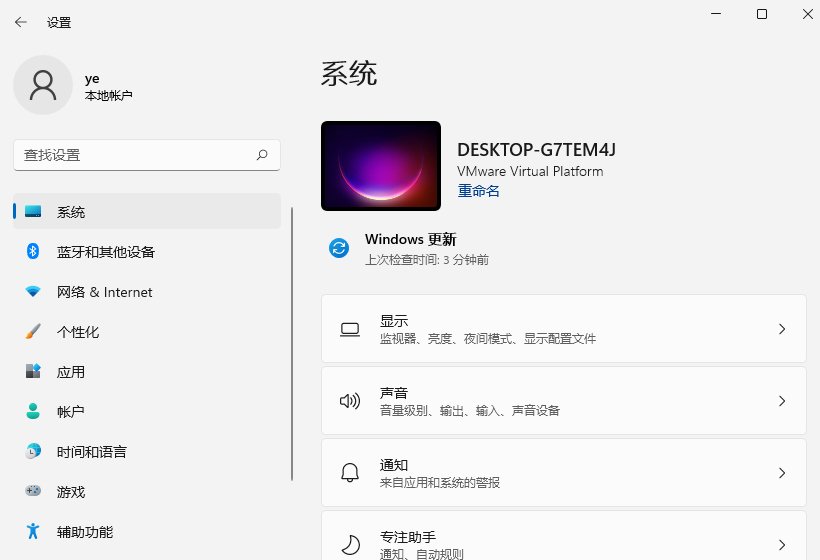Viewport: 820px width, 560px height.
Task: Click the Windows Update refresh icon
Action: pyautogui.click(x=339, y=248)
